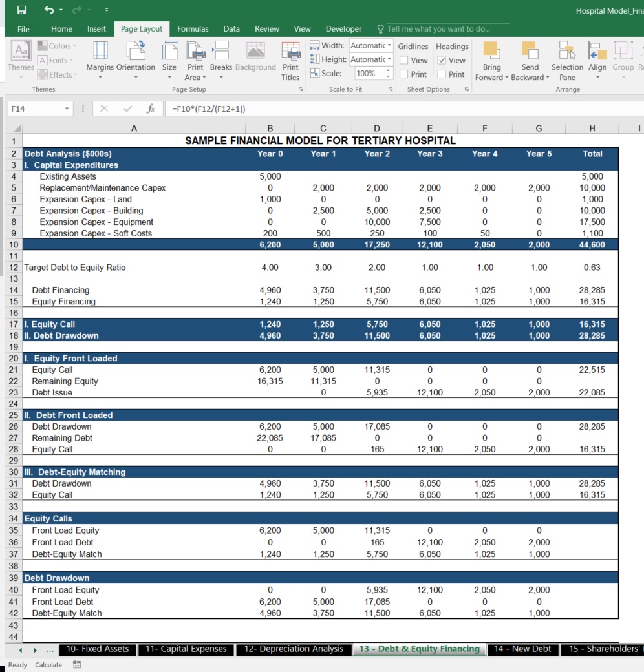Open the Breaks menu

click(x=221, y=61)
